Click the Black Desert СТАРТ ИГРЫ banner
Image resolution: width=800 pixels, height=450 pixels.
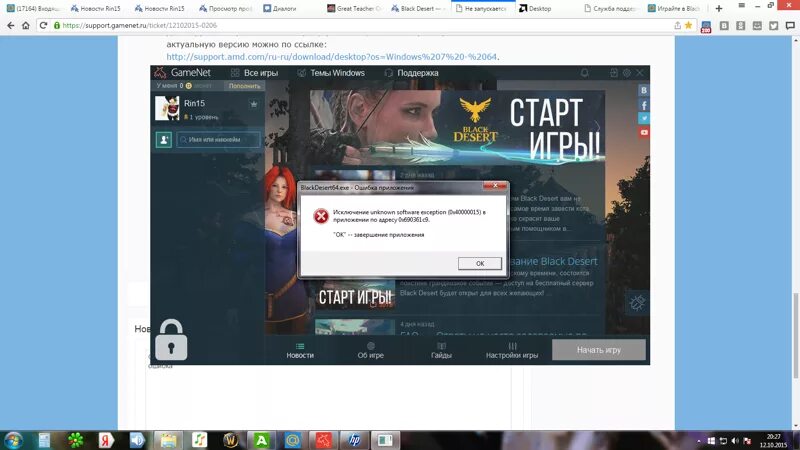457,128
